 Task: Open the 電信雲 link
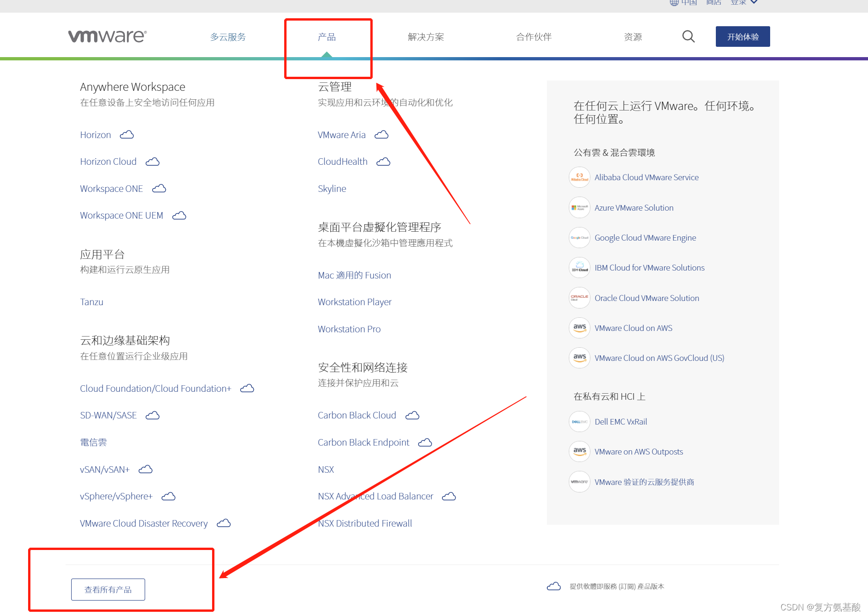click(94, 442)
